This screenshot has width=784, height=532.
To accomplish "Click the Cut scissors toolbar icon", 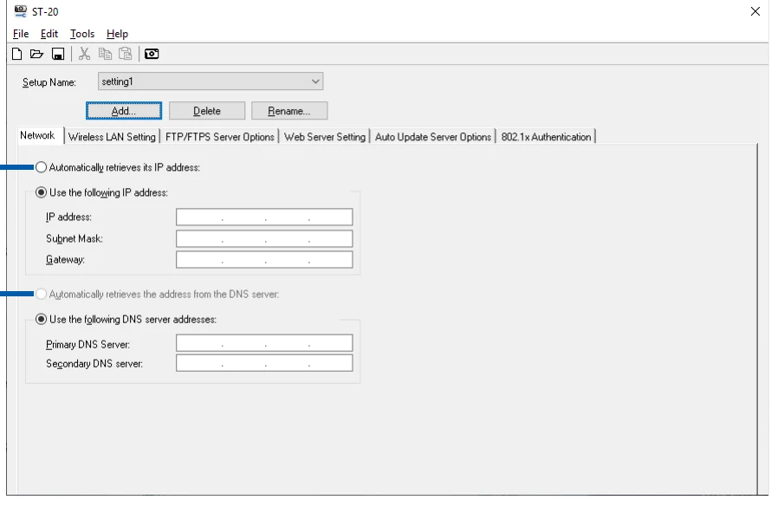I will 85,54.
